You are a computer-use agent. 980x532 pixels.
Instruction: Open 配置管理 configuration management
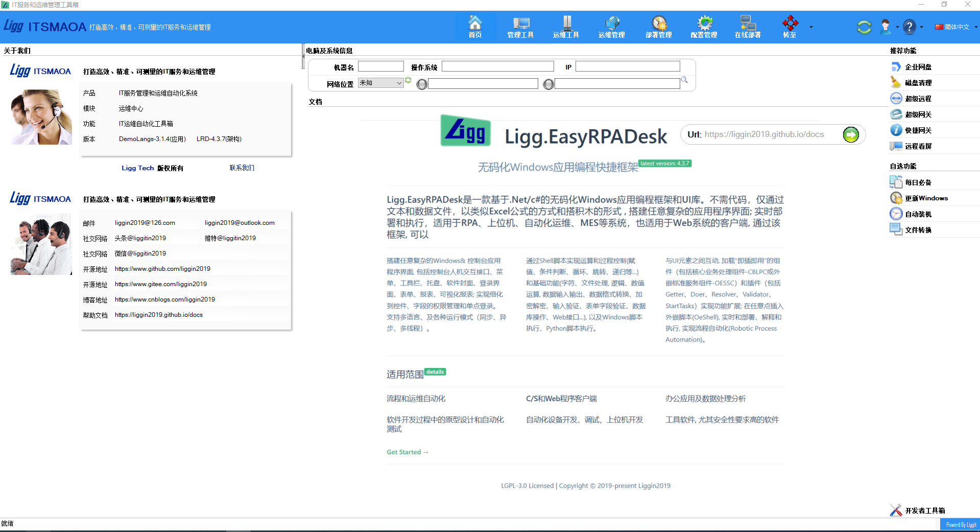(x=704, y=27)
